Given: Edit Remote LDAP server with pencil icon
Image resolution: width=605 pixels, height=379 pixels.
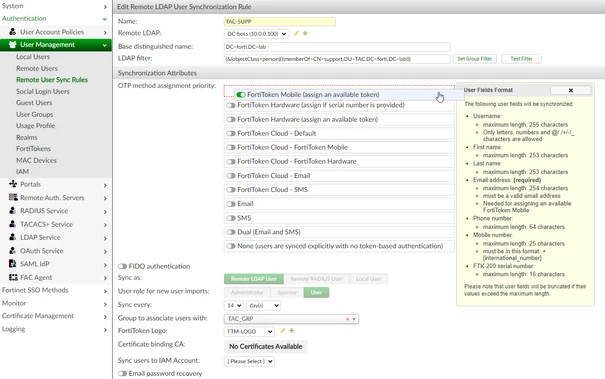Looking at the screenshot, I should pyautogui.click(x=296, y=34).
